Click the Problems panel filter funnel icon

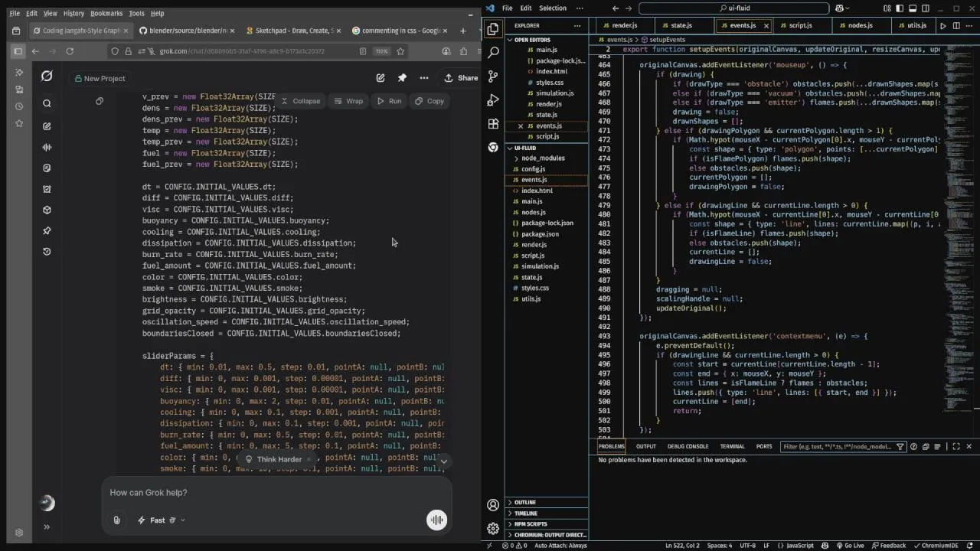click(900, 446)
